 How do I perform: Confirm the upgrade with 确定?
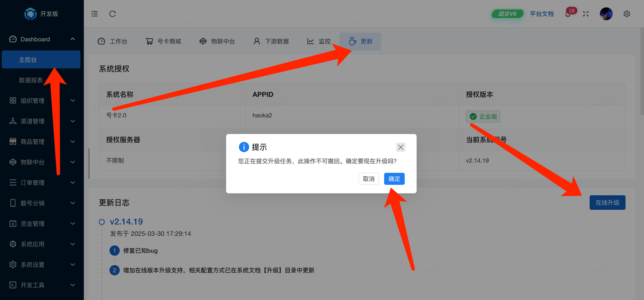[x=394, y=179]
